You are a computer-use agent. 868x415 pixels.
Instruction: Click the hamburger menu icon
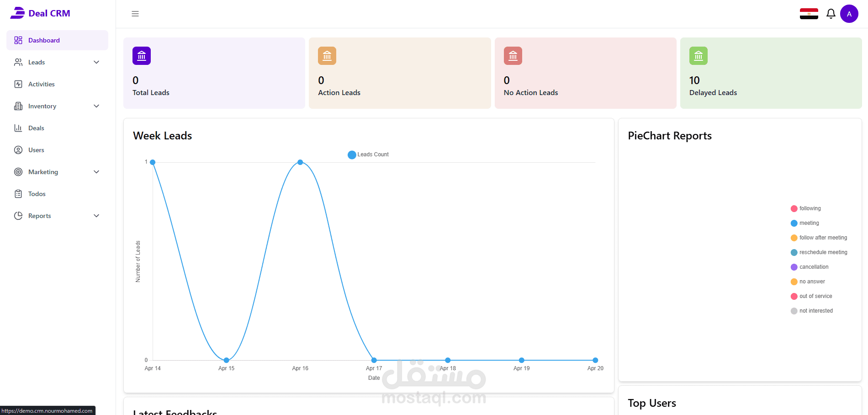(135, 14)
